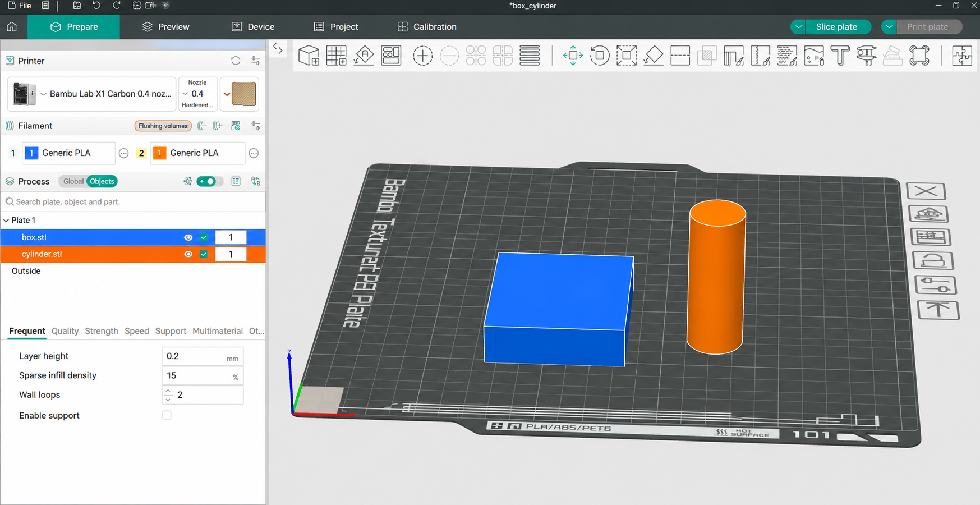Toggle visibility eye for box.stl

188,237
